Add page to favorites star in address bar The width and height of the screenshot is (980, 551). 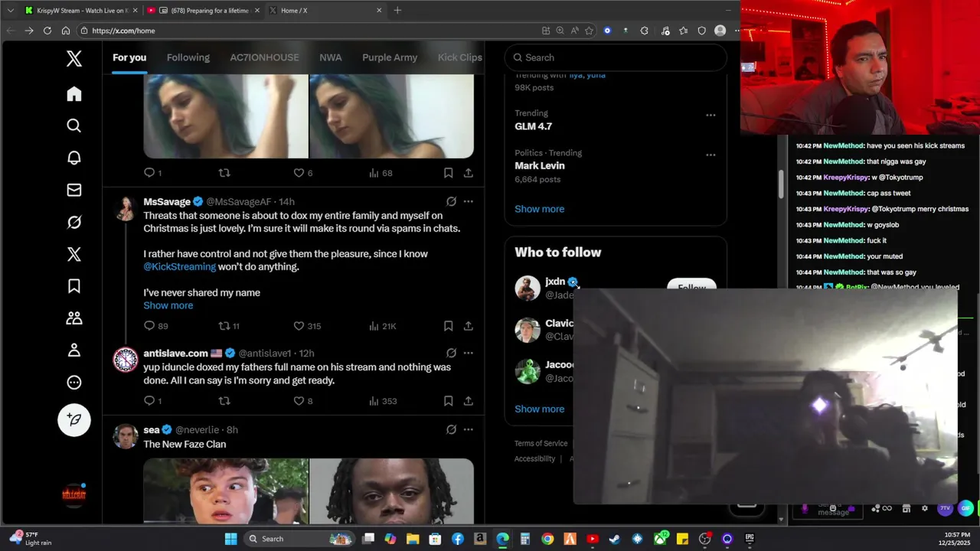pyautogui.click(x=589, y=31)
